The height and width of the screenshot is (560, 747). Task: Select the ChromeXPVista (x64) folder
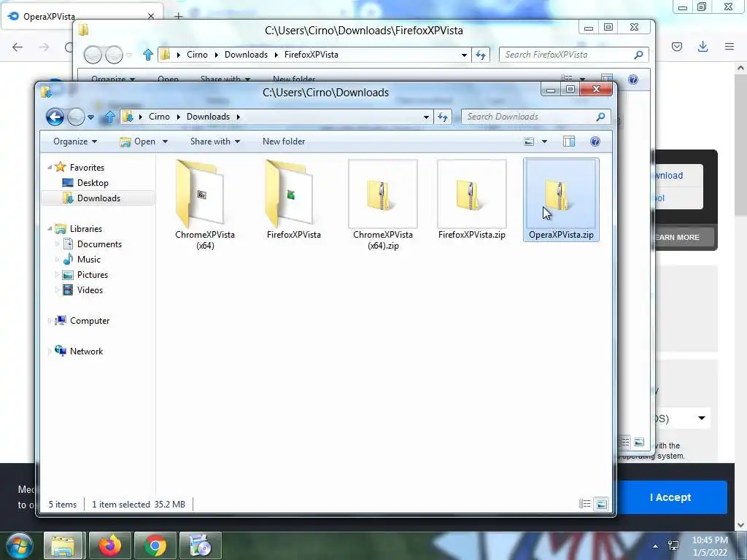(205, 205)
